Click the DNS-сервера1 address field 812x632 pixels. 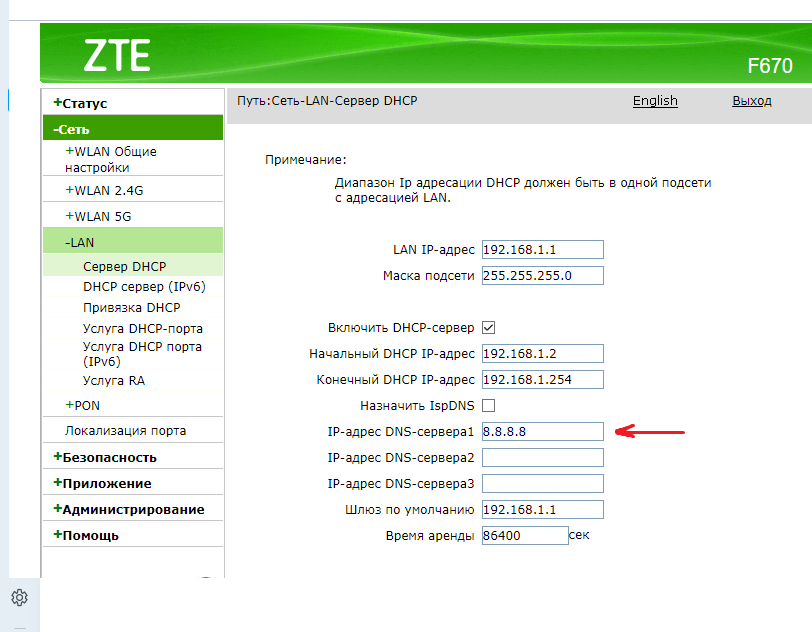point(543,432)
